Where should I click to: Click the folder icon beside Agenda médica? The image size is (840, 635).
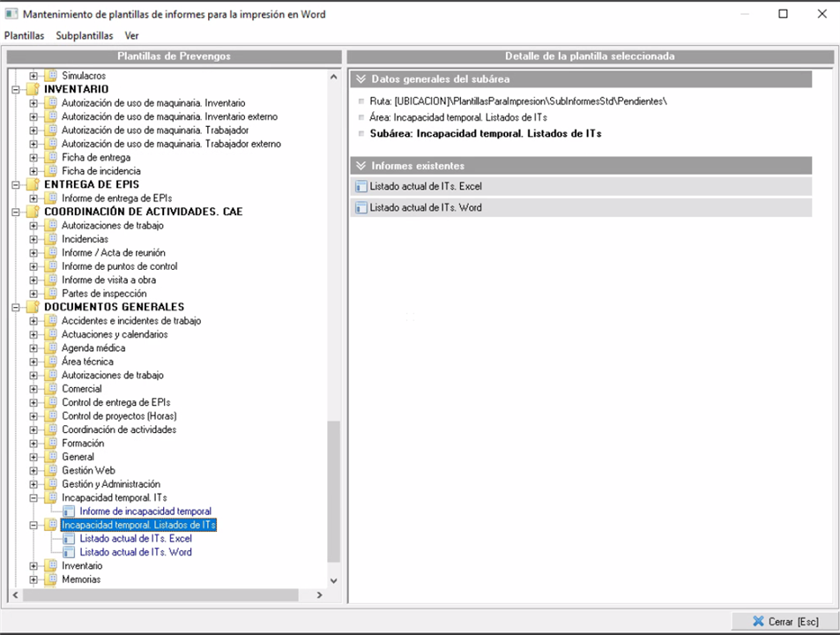pos(51,348)
